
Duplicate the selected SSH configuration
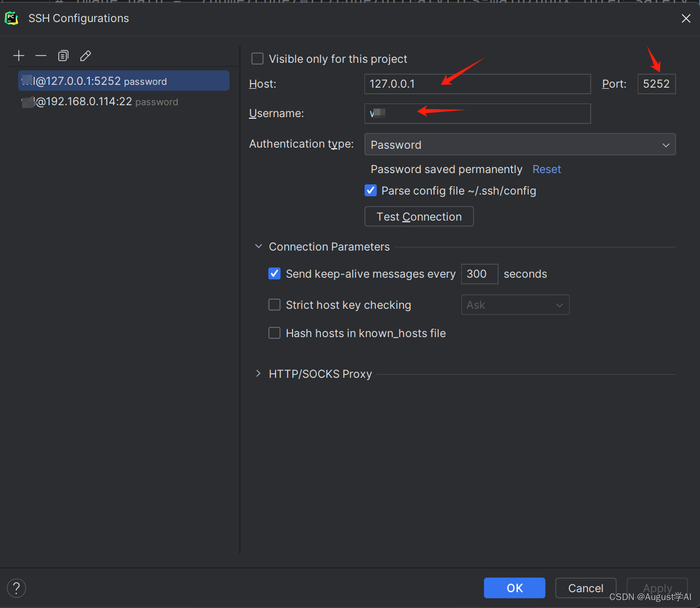(63, 55)
